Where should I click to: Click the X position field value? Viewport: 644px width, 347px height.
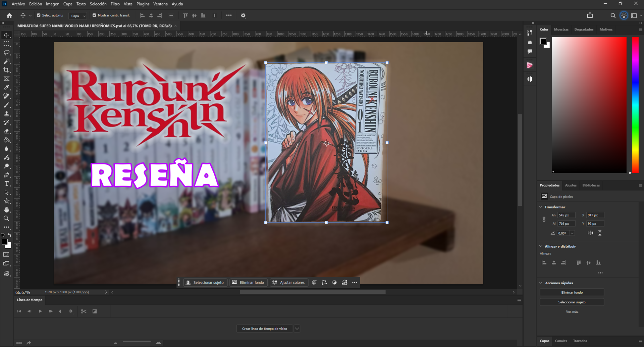click(x=595, y=215)
